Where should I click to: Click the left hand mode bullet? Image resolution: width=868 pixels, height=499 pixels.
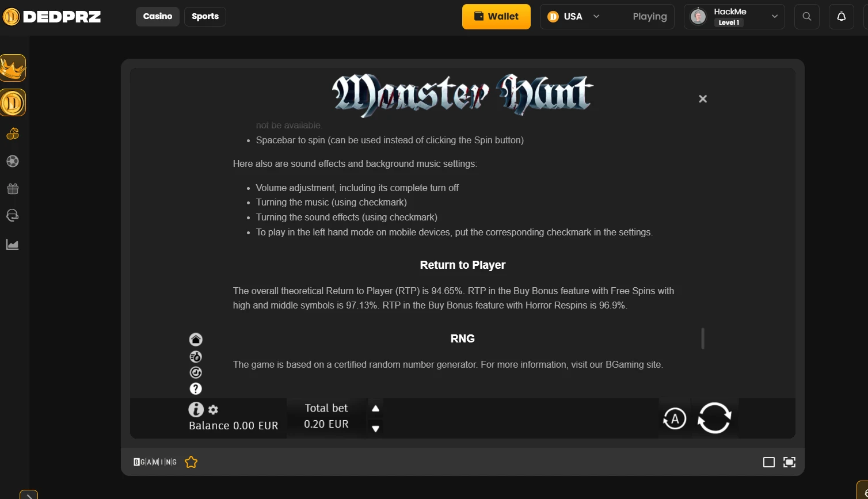(x=454, y=232)
